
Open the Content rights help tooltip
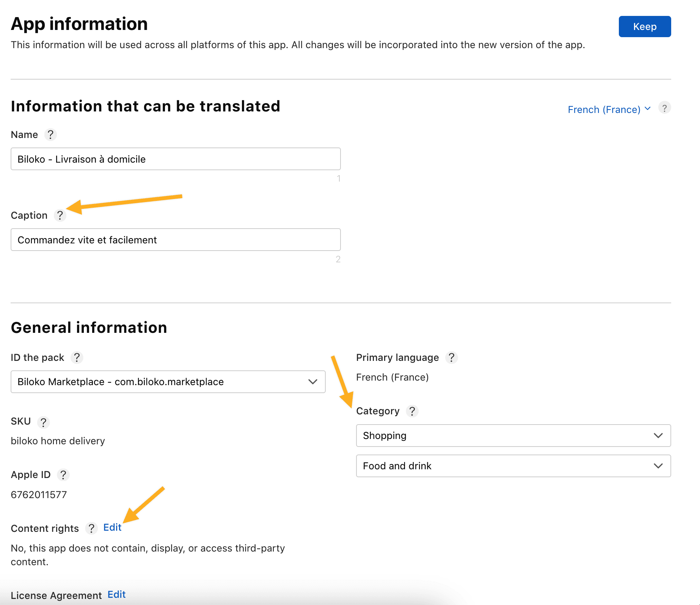[91, 528]
